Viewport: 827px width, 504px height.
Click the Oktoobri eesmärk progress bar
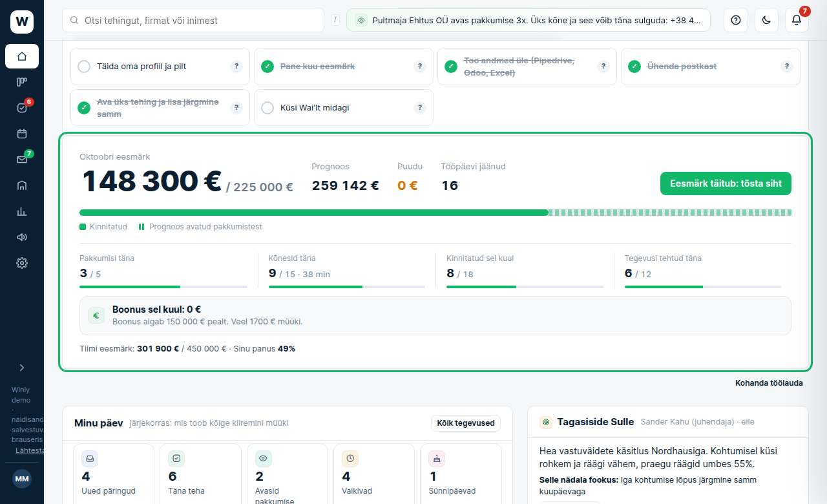point(435,213)
